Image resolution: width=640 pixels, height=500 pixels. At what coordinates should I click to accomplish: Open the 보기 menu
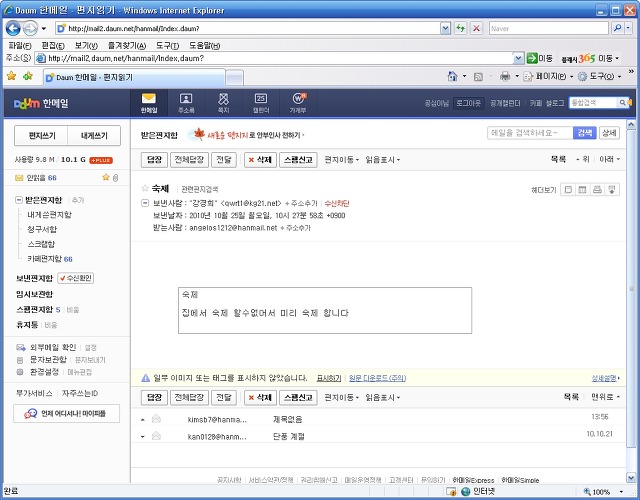86,46
